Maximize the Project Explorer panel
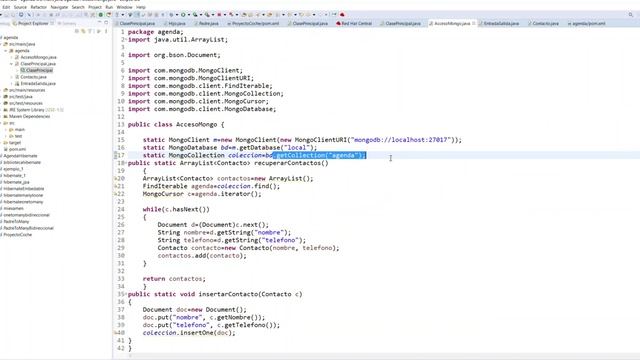Screen dimensions: 640x360 click(x=106, y=23)
